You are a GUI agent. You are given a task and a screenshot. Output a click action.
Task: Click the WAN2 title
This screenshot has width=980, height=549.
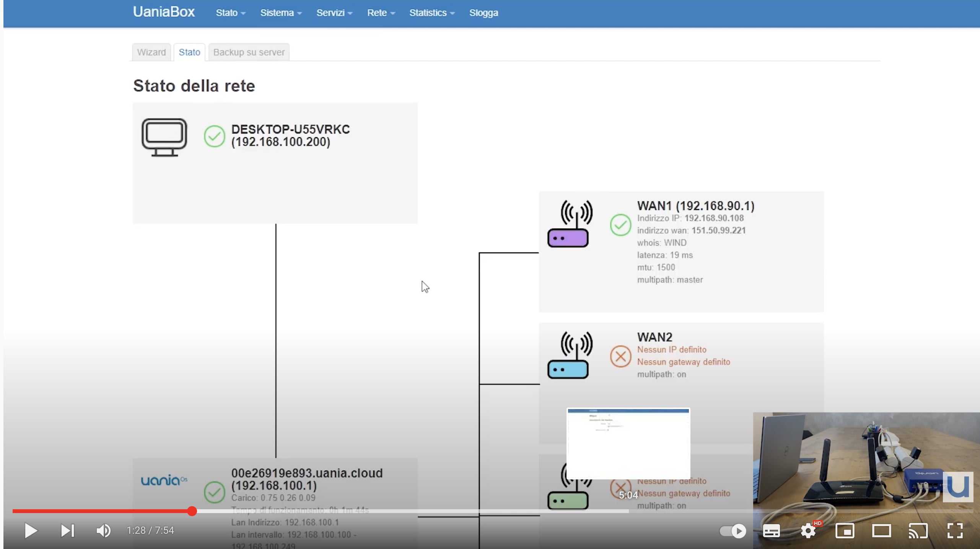point(654,337)
